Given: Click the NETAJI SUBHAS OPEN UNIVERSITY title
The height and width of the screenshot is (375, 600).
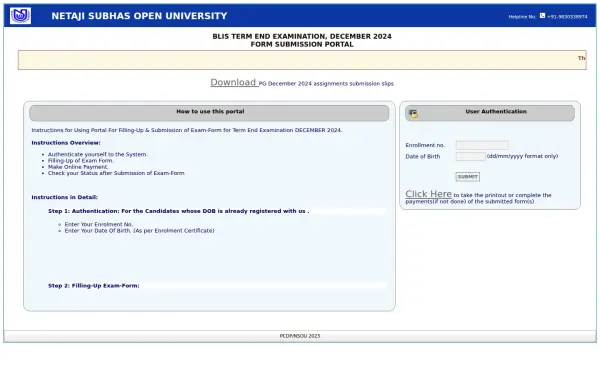Looking at the screenshot, I should [139, 16].
